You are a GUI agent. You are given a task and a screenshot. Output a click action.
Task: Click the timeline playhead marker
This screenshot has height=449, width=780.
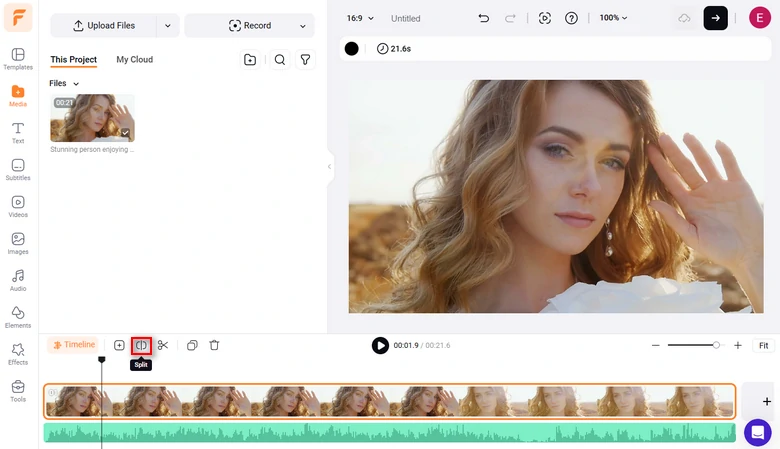click(101, 359)
